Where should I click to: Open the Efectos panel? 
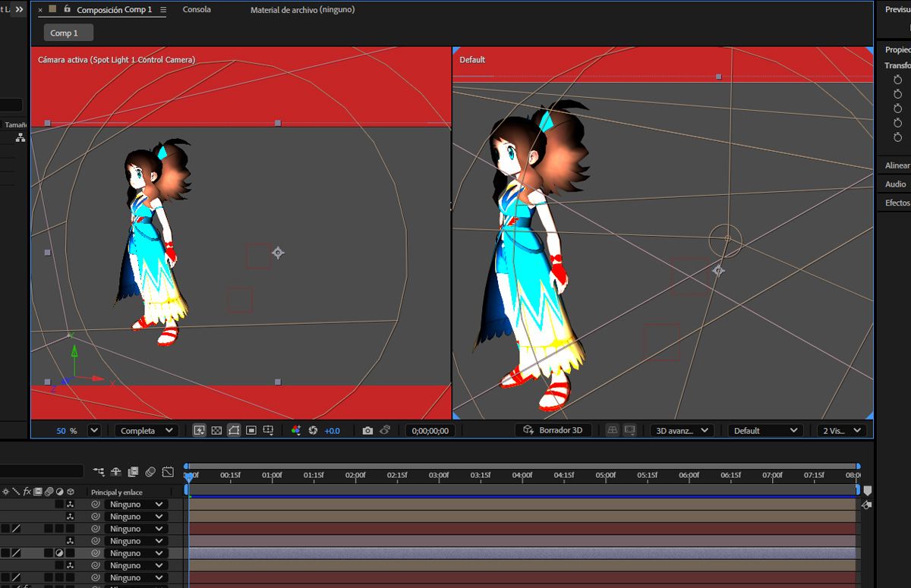click(897, 203)
